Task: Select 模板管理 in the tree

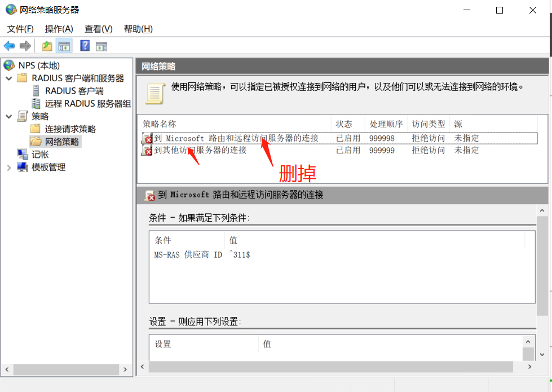Action: tap(48, 167)
